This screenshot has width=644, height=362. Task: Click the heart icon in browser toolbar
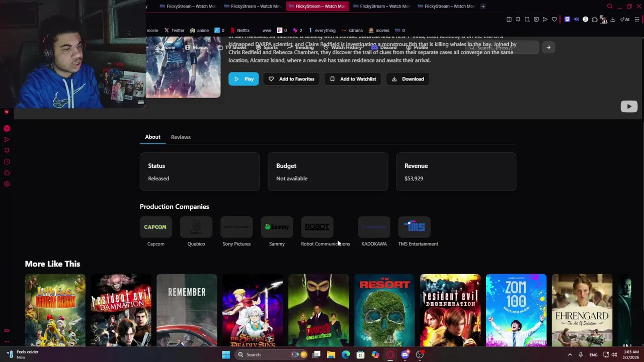coord(554,20)
